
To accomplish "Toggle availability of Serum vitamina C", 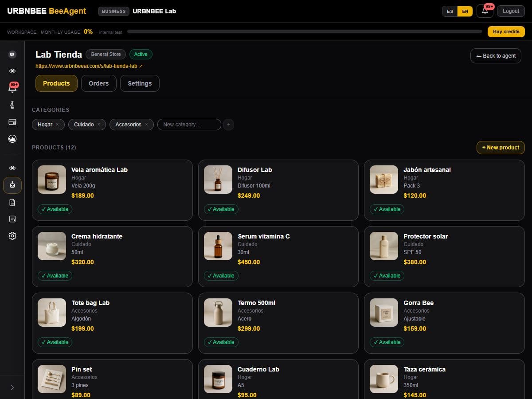I will [x=221, y=276].
